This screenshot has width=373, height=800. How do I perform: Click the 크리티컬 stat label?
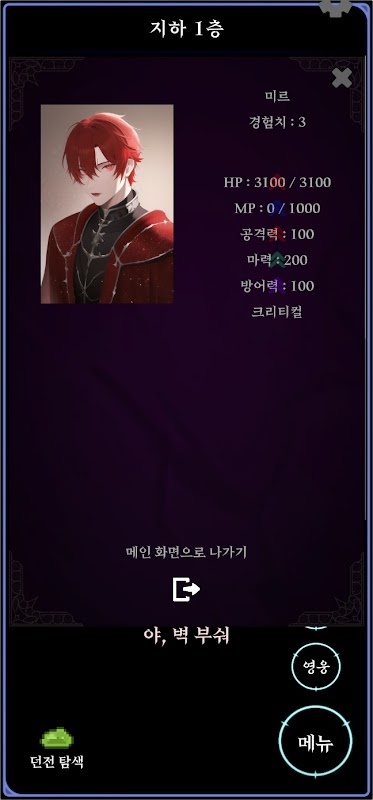[x=277, y=312]
